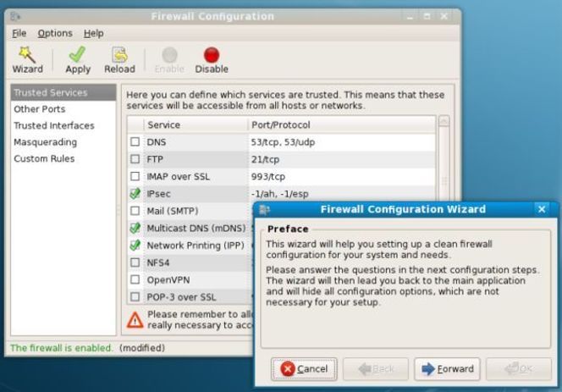The width and height of the screenshot is (562, 392).
Task: Apply firewall changes with the green check
Action: click(x=78, y=60)
